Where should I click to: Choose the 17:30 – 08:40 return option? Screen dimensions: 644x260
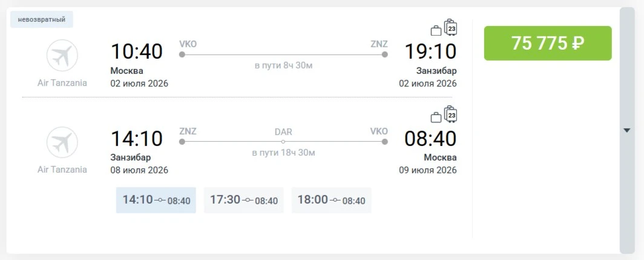pos(243,201)
